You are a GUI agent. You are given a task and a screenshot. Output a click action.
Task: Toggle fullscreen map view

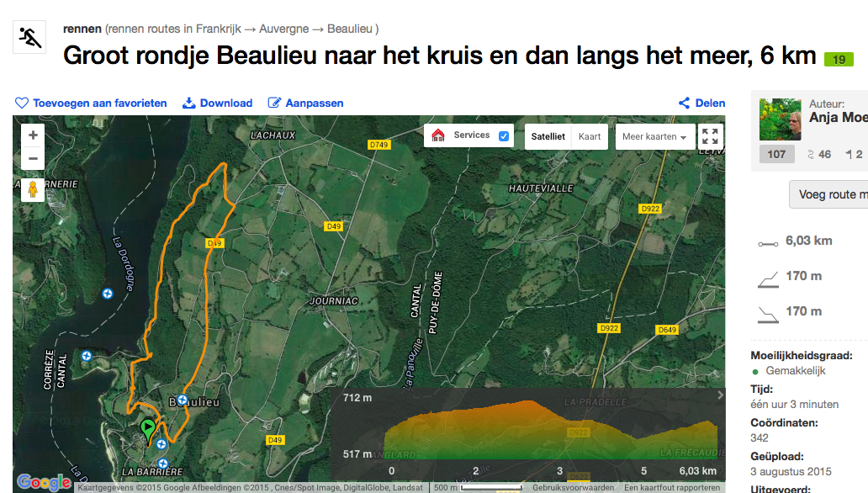pos(710,136)
